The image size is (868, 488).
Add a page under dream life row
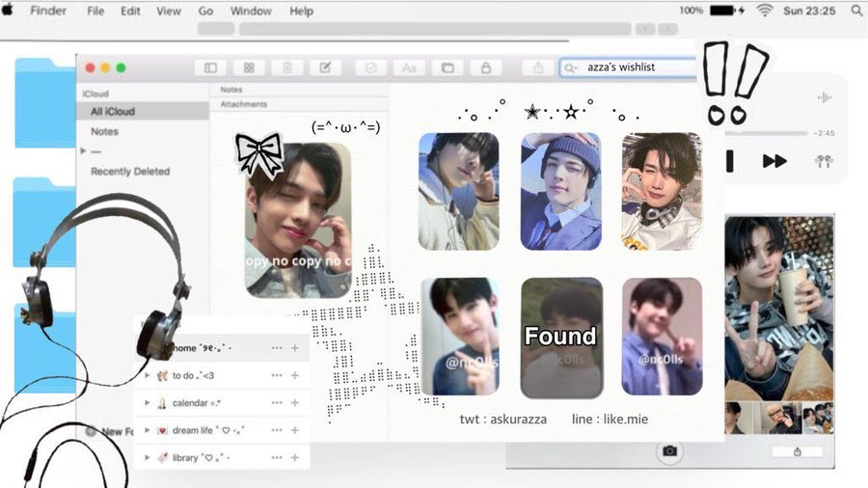click(295, 430)
